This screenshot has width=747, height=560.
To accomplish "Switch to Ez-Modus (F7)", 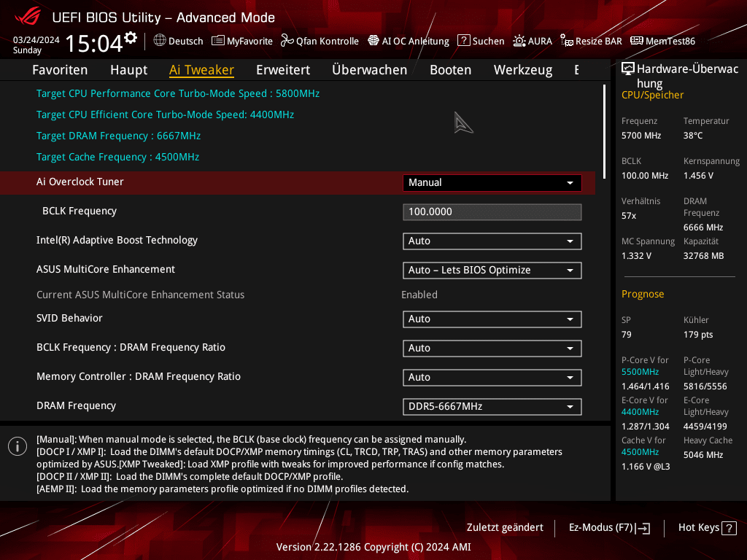I will (x=610, y=528).
